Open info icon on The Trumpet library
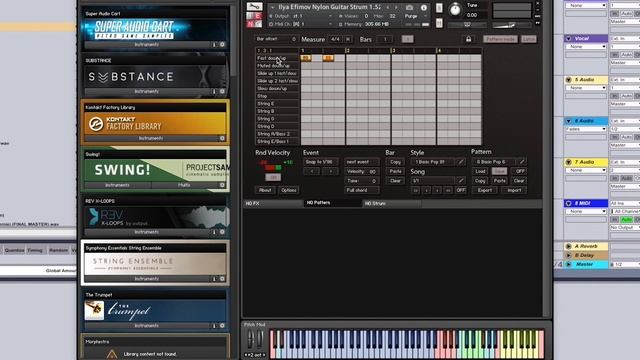 coord(214,326)
